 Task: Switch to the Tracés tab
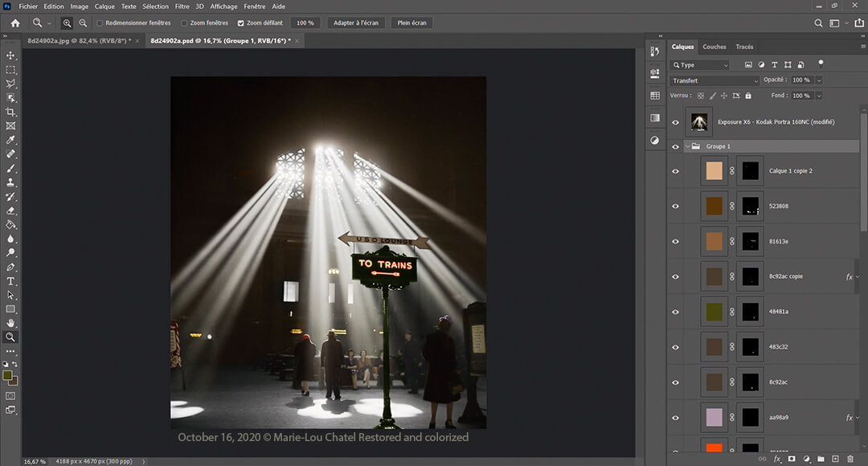coord(744,47)
